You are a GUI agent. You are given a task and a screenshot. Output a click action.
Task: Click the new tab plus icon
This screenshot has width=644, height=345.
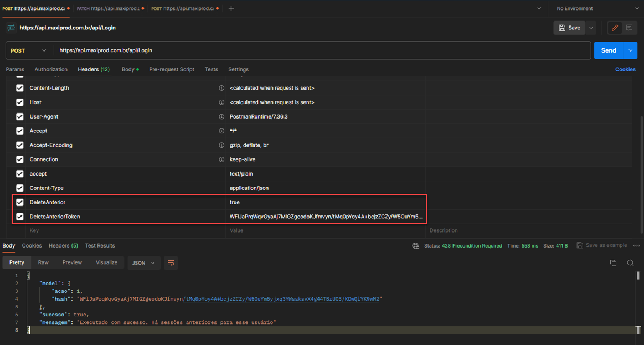(x=231, y=8)
